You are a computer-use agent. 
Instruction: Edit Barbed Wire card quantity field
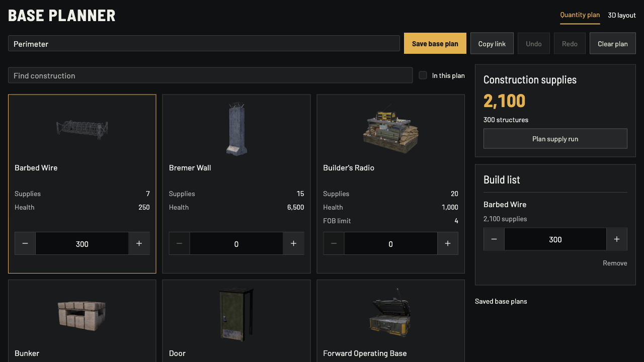[x=82, y=244]
